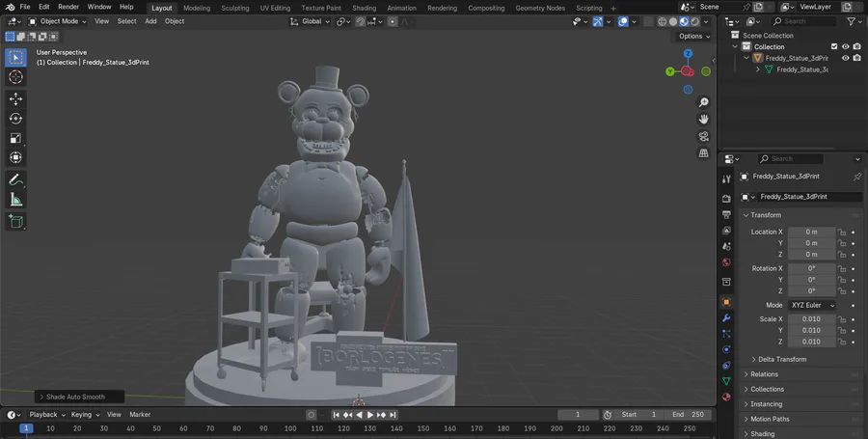The width and height of the screenshot is (868, 439).
Task: Open the Physics properties tab
Action: [x=726, y=349]
